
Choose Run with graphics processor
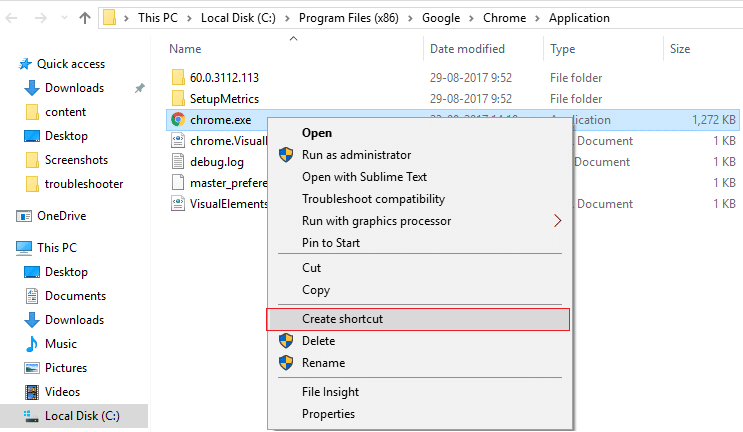tap(420, 221)
